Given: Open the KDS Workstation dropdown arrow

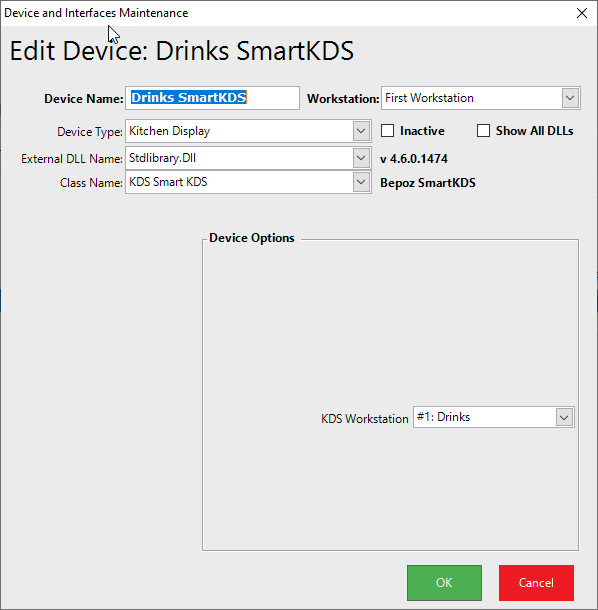Looking at the screenshot, I should 564,417.
